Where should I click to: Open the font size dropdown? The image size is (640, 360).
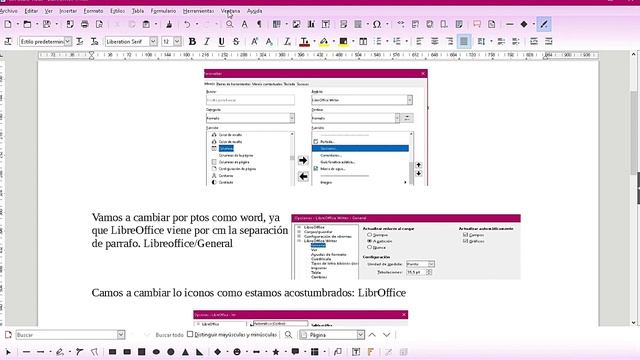177,42
